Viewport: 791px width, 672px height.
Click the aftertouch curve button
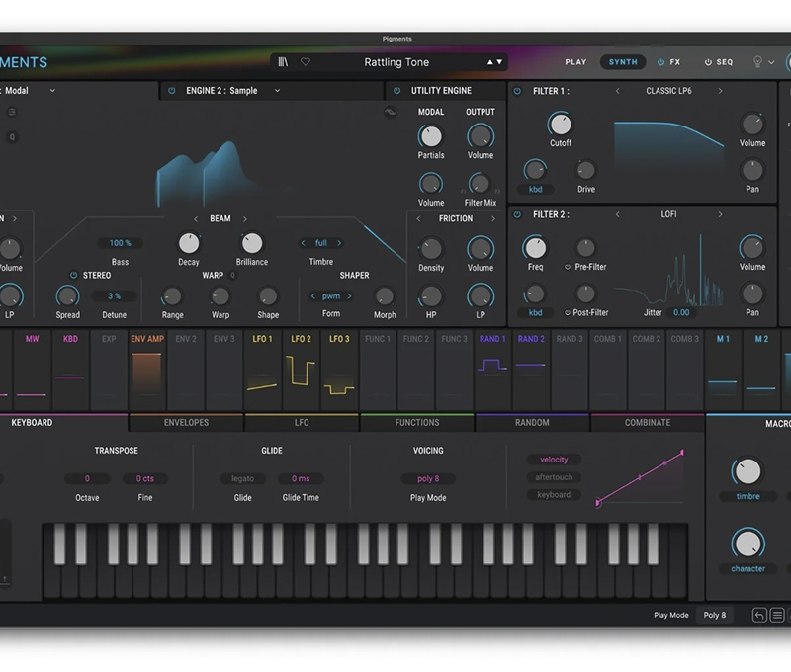pos(554,477)
